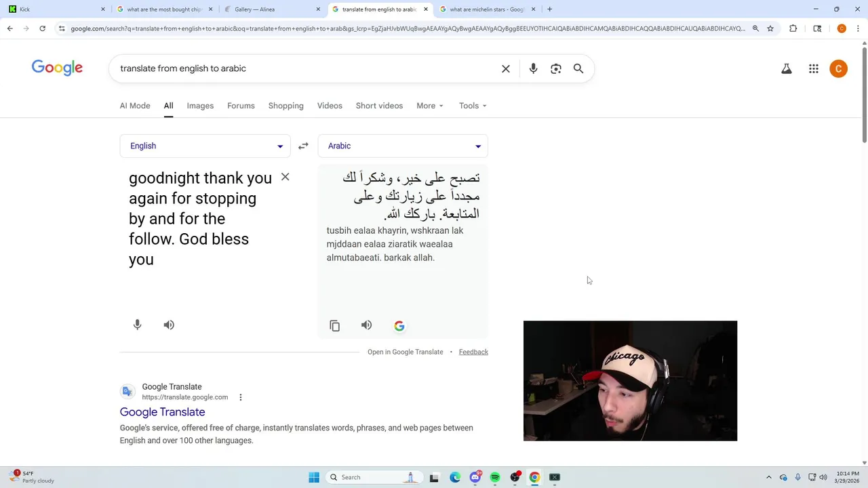Image resolution: width=868 pixels, height=488 pixels.
Task: Open in Google Translate link
Action: tap(405, 352)
